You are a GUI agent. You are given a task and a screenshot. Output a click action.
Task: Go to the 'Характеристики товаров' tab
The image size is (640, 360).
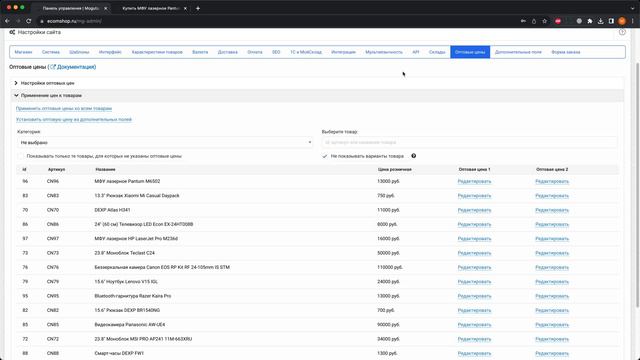157,52
